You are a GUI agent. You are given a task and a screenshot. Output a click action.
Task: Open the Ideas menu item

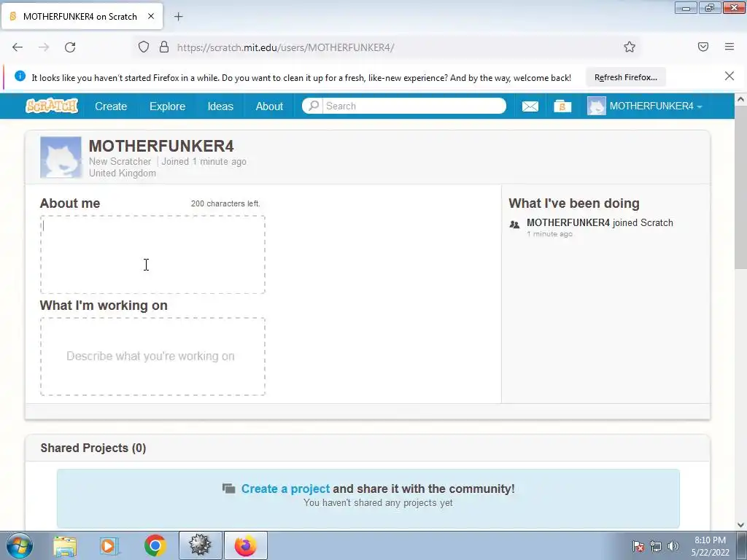[220, 106]
